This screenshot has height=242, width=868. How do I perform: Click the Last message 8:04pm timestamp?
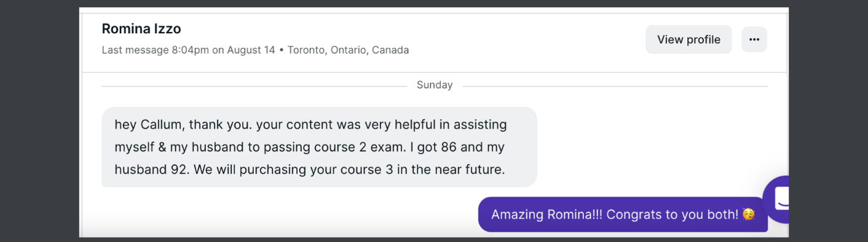click(x=188, y=50)
